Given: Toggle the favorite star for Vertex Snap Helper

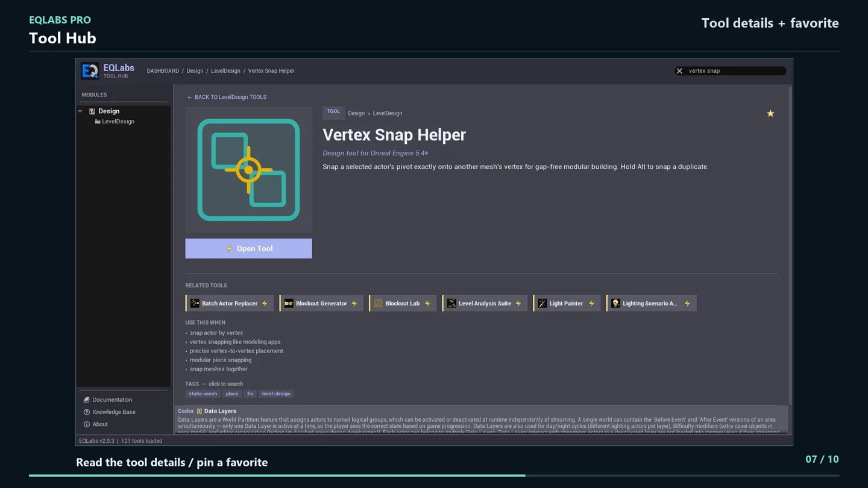Looking at the screenshot, I should [x=770, y=113].
